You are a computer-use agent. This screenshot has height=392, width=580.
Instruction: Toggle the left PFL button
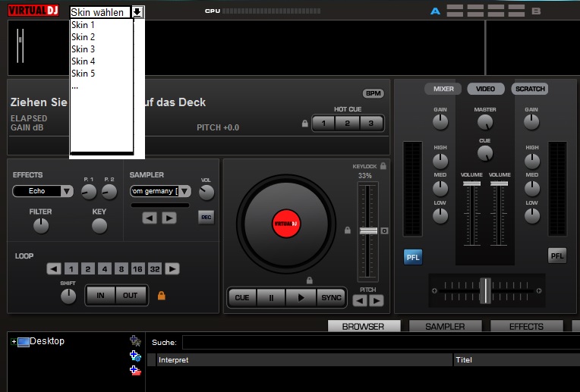tap(413, 256)
